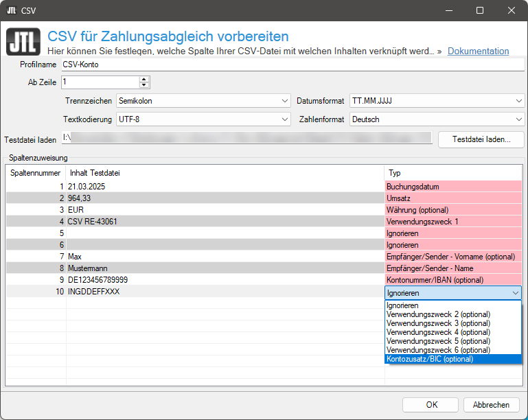Image resolution: width=528 pixels, height=420 pixels.
Task: Expand the Datumsformat dropdown
Action: pyautogui.click(x=437, y=101)
